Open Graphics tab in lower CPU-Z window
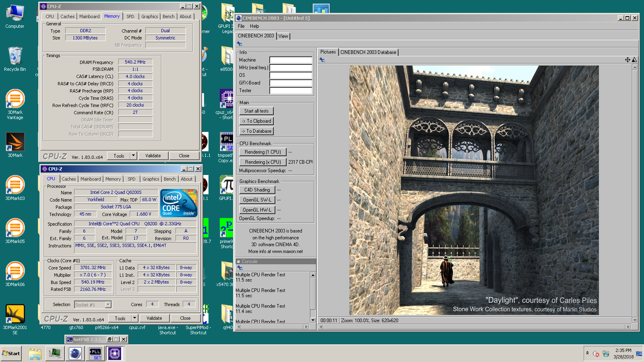 [151, 179]
